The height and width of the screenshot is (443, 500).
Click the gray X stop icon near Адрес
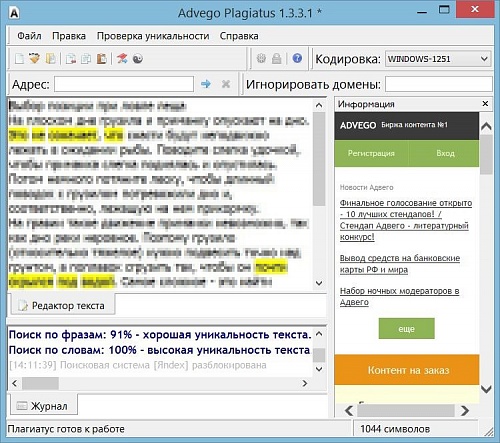226,84
